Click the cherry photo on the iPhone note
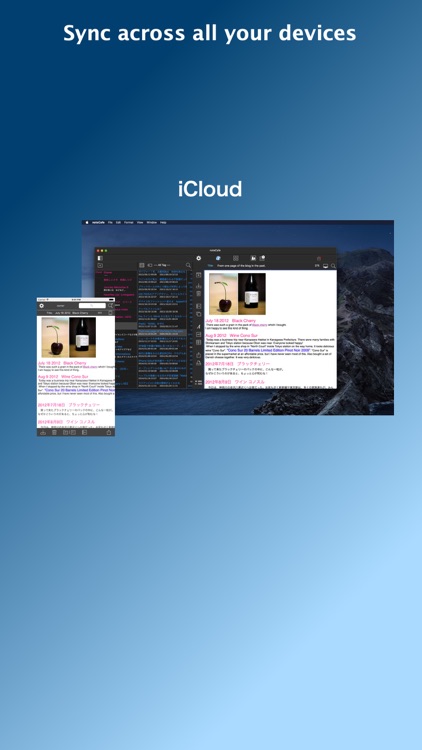This screenshot has width=422, height=750. point(55,337)
